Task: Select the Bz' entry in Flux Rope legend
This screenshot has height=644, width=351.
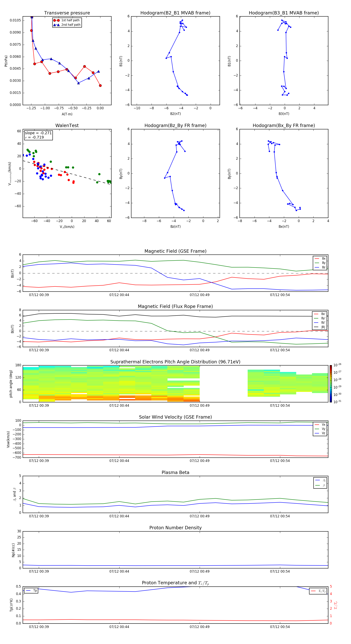Action: tap(320, 323)
